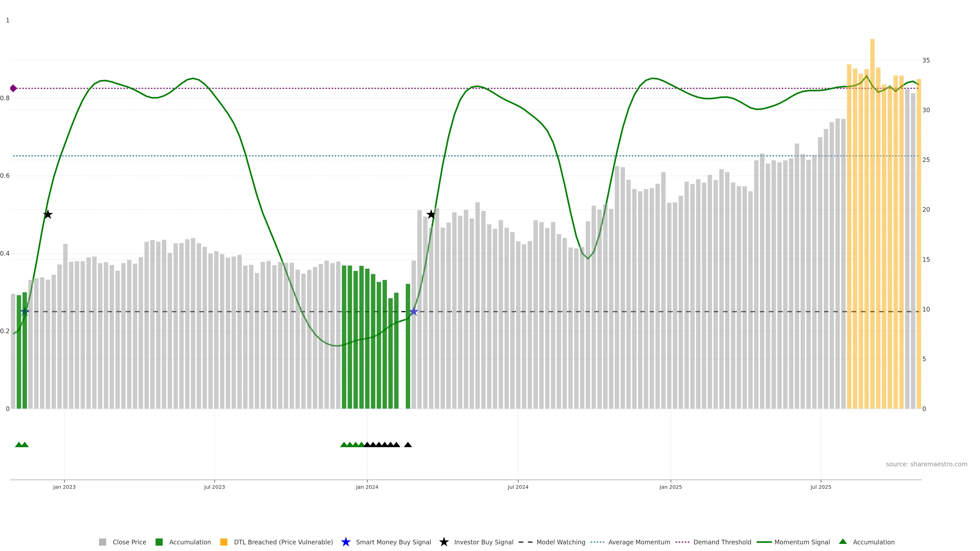
Task: Click the Jan 2025 axis tick label
Action: pyautogui.click(x=670, y=487)
